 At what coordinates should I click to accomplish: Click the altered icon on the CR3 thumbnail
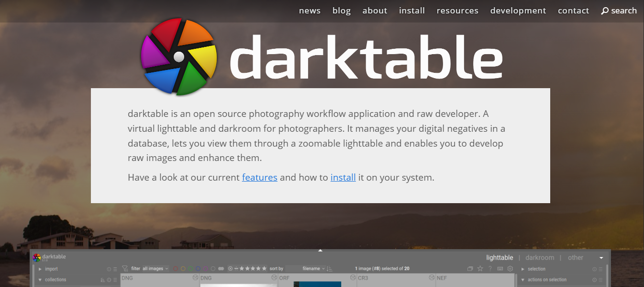[x=432, y=277]
